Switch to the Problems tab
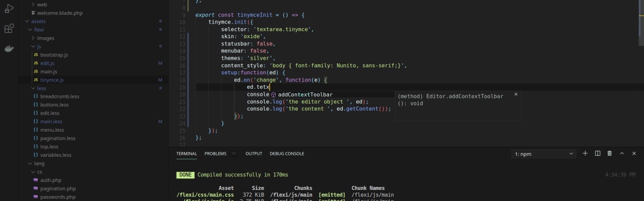644x201 pixels. coord(215,154)
